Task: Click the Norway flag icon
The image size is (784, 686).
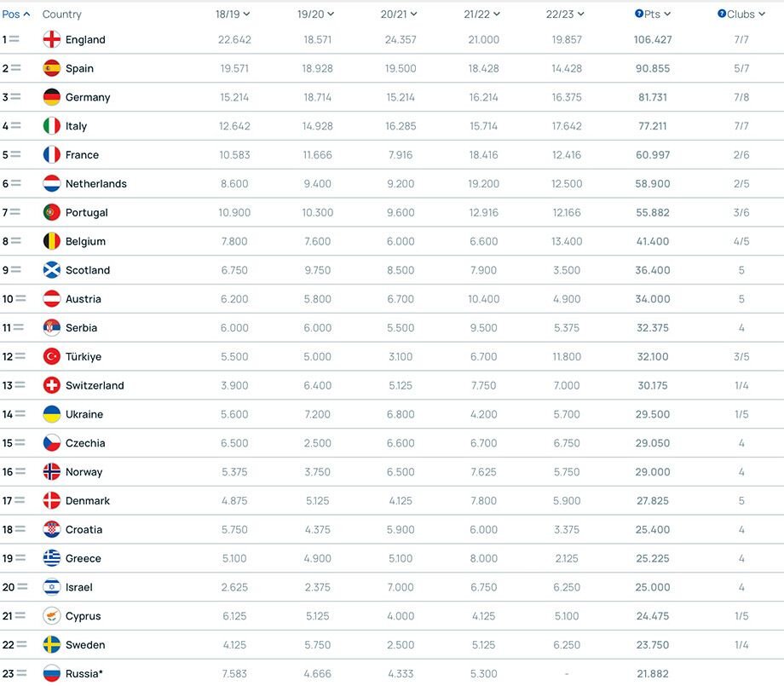Action: coord(51,471)
